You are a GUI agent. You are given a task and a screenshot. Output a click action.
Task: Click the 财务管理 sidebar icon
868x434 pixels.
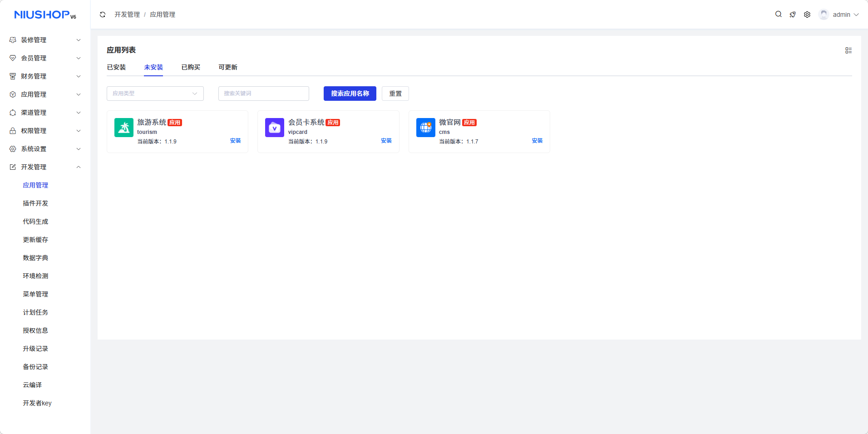pos(13,76)
